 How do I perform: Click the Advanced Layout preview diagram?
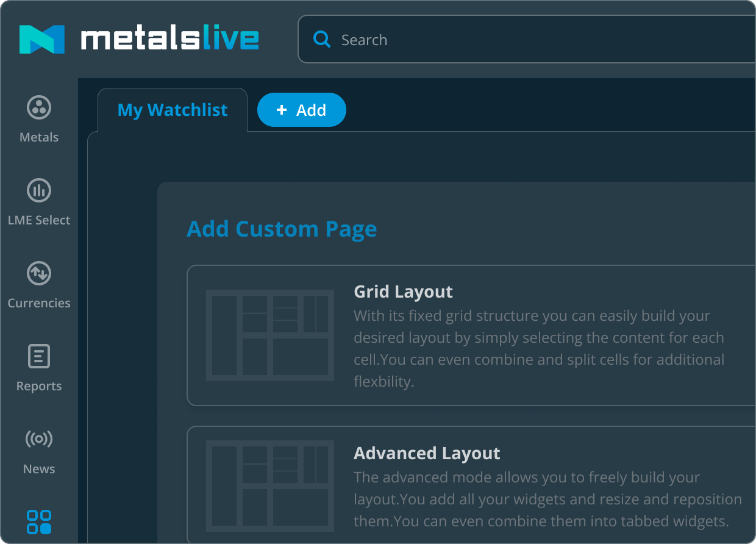269,485
